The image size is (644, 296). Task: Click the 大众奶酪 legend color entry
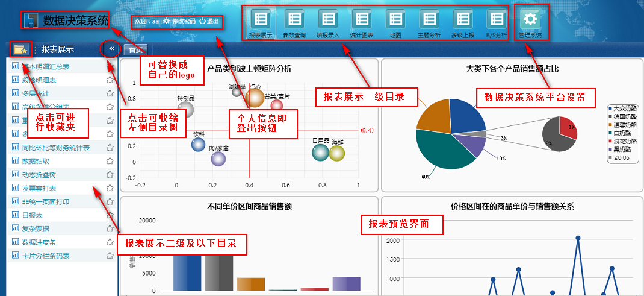point(611,109)
